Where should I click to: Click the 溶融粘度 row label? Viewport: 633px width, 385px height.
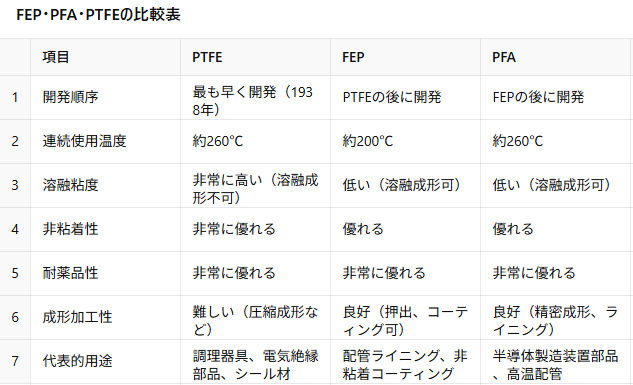pos(71,185)
